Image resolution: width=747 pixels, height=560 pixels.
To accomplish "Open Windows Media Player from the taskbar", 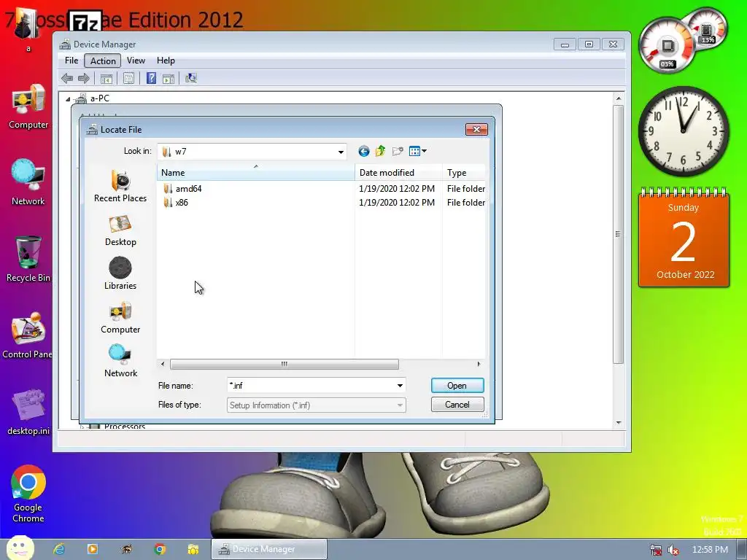I will coord(93,549).
